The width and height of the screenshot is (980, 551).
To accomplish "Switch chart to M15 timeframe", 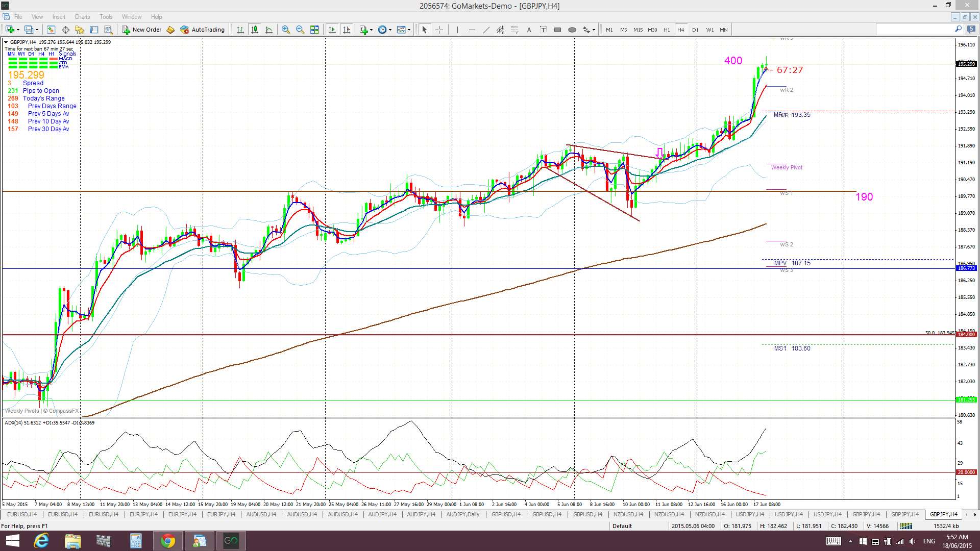I will pos(638,30).
